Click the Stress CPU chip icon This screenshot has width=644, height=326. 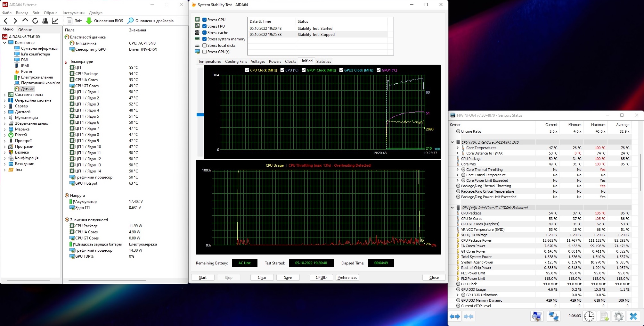197,20
